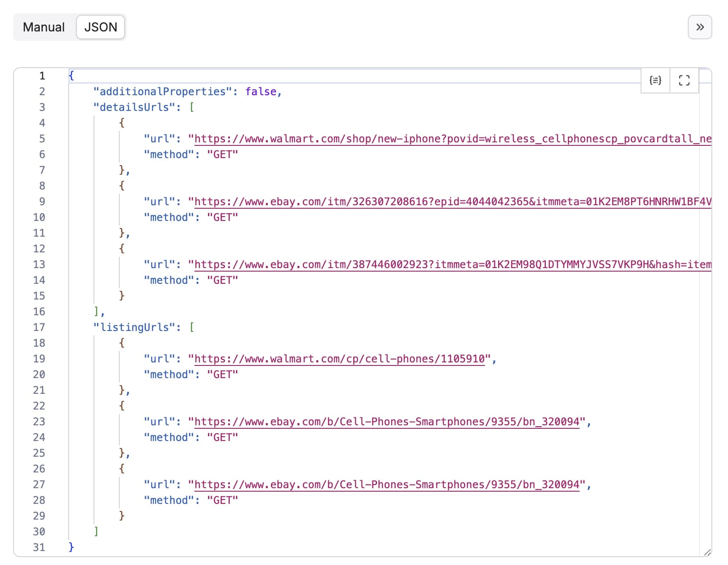Click the closing bracket on line 16
The width and height of the screenshot is (728, 565).
pos(96,312)
